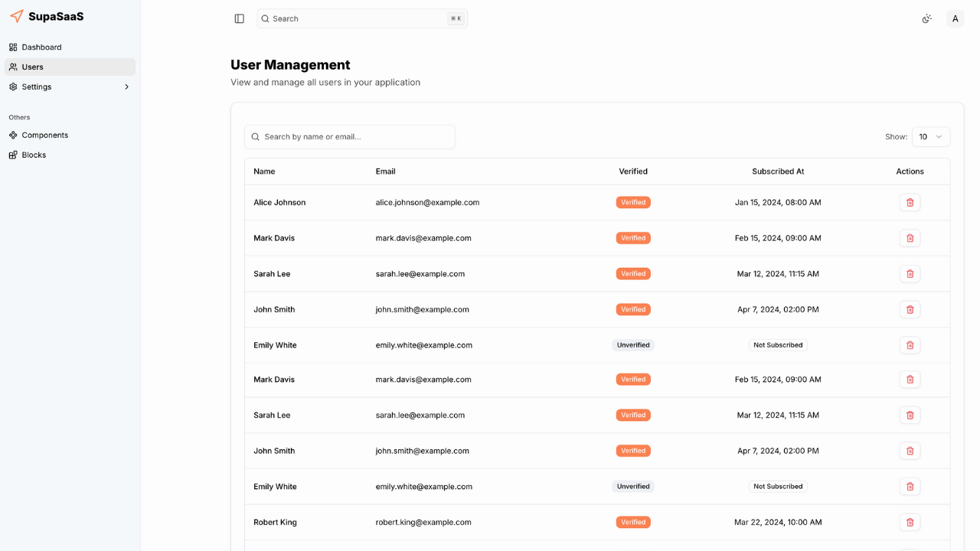Open the Dashboard from the sidebar icon

click(12, 47)
